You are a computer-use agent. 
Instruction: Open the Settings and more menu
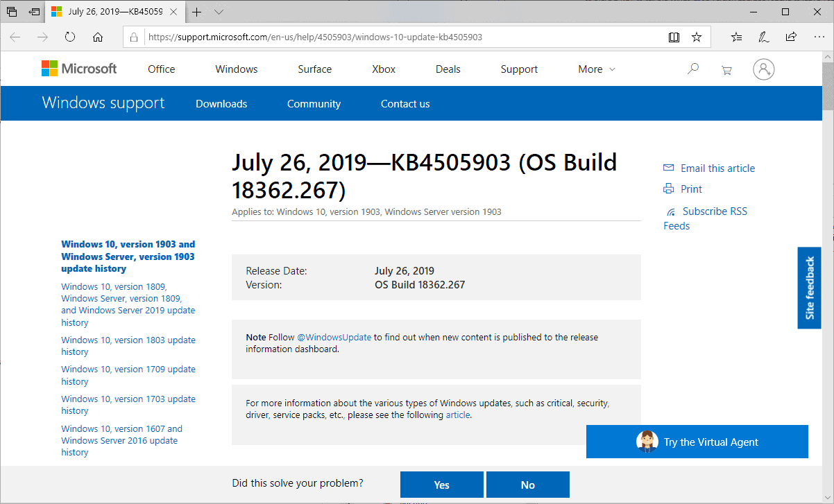[819, 37]
